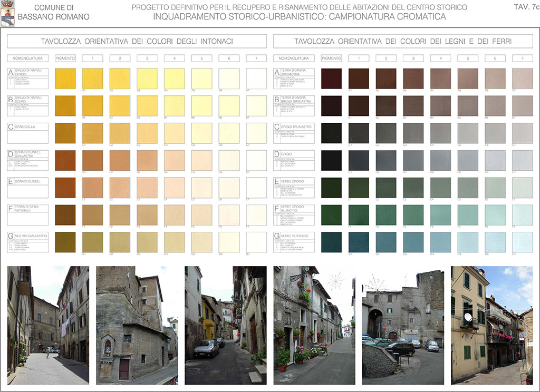Click the 'Comune di Bassano Romano' title text

pos(53,12)
